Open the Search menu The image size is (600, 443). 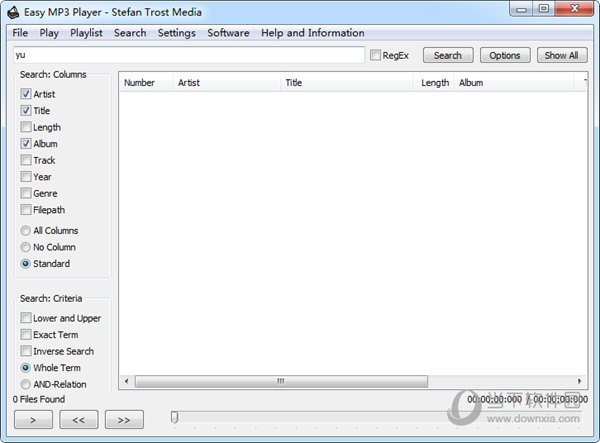point(130,33)
